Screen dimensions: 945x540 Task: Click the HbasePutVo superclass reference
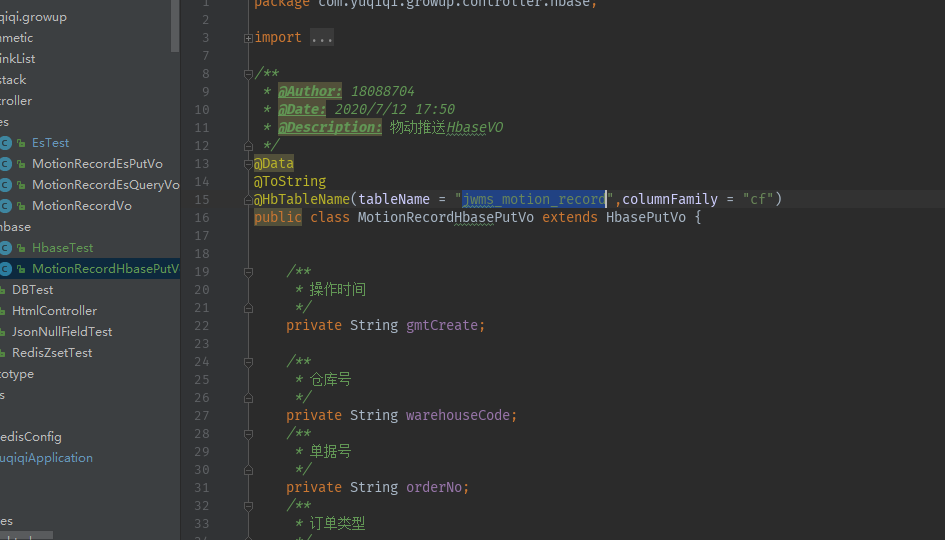[x=645, y=217]
